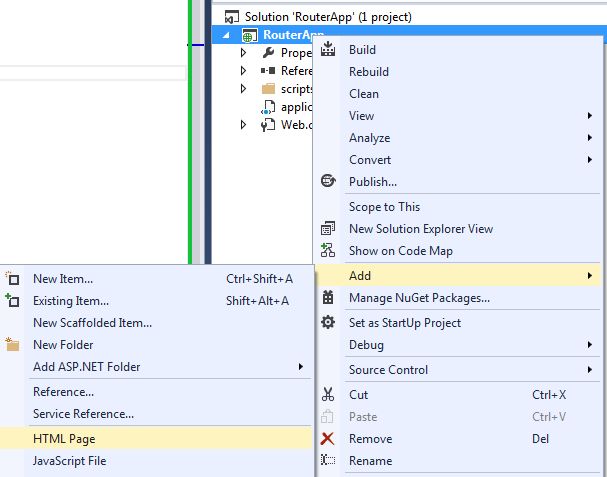Click the Solution 'RouterApp' icon
The image size is (607, 477).
(x=231, y=17)
